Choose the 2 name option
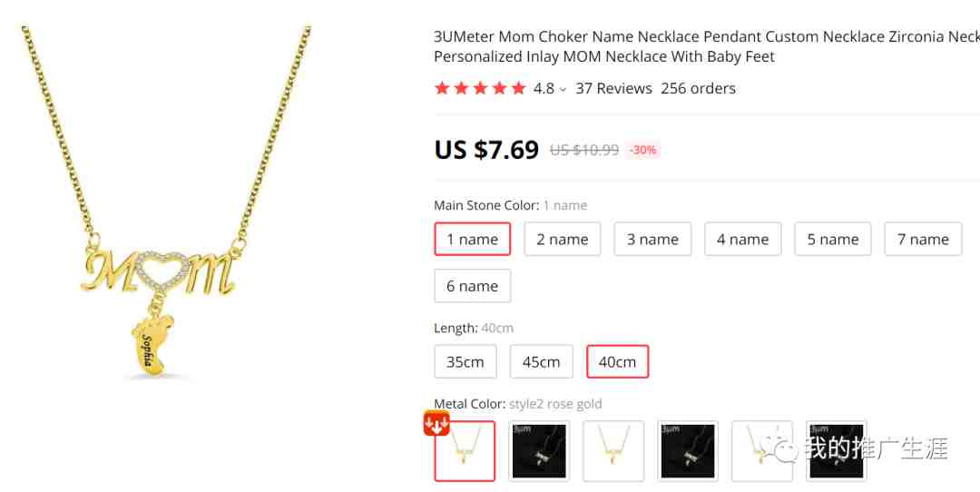The width and height of the screenshot is (980, 492). click(x=563, y=239)
